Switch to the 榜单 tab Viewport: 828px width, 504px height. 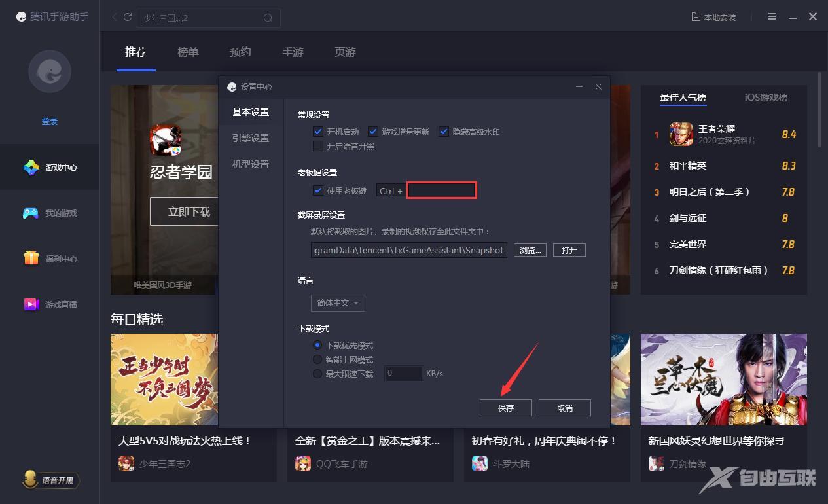pos(188,52)
